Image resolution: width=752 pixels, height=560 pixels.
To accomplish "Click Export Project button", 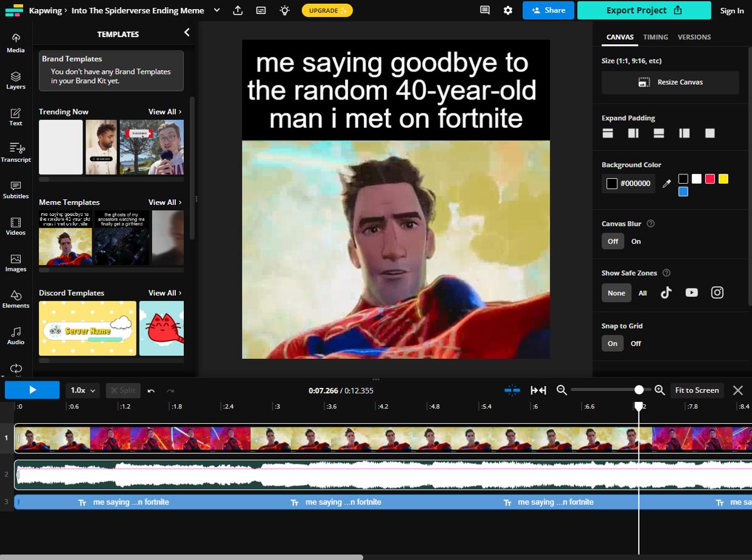I will pyautogui.click(x=644, y=10).
